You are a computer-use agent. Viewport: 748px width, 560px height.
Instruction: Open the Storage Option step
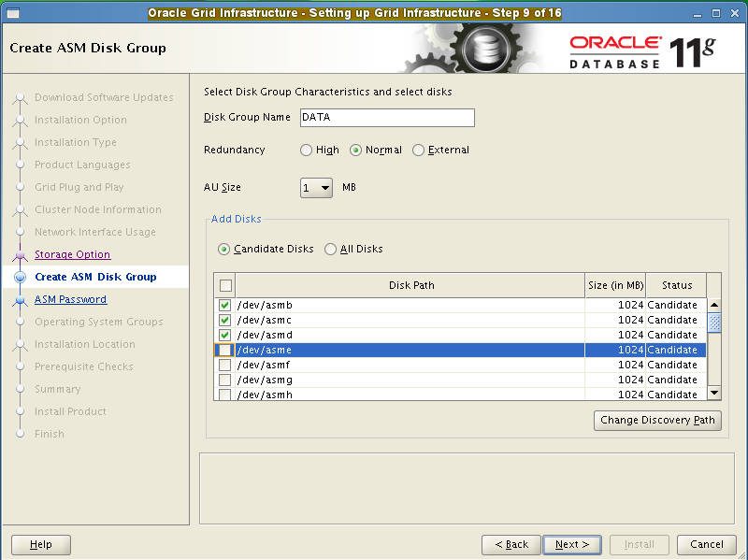point(72,254)
